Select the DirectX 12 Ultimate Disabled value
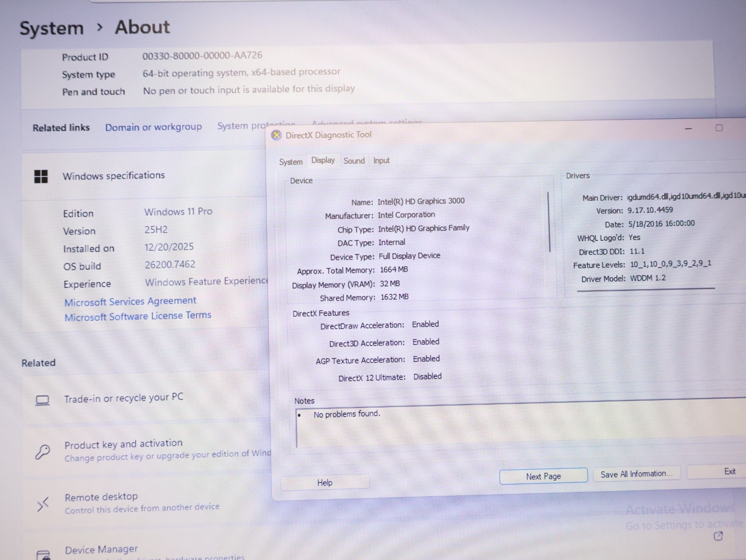This screenshot has height=560, width=746. (427, 376)
